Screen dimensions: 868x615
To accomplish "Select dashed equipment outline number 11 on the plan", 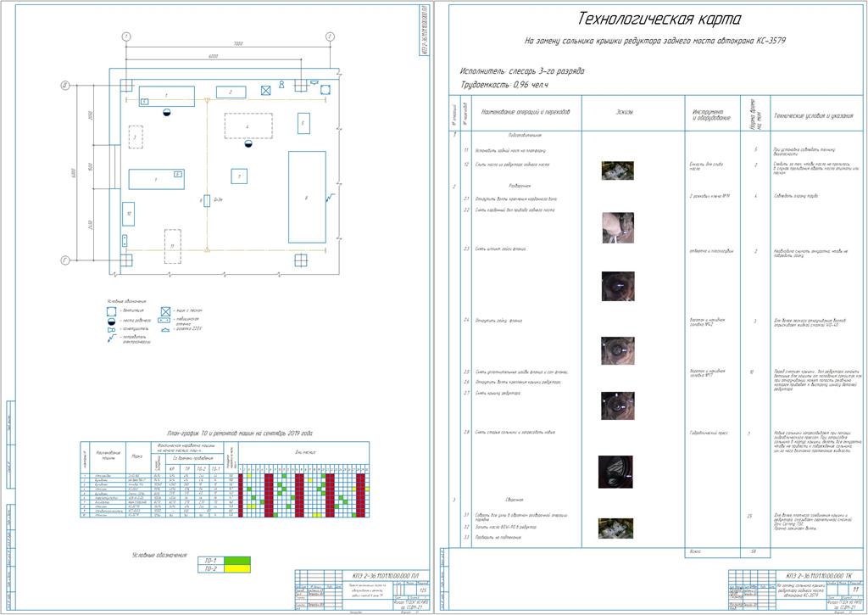I will 173,246.
